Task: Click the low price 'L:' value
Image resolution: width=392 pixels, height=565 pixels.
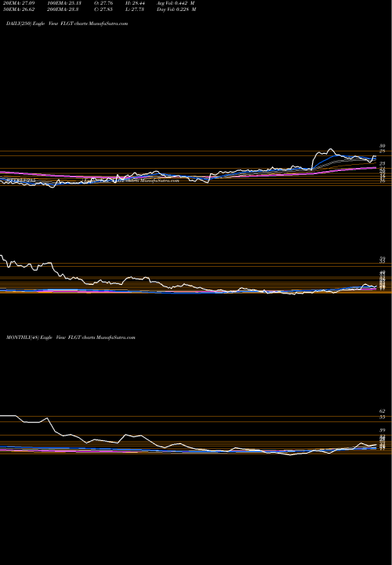Action: (135, 9)
